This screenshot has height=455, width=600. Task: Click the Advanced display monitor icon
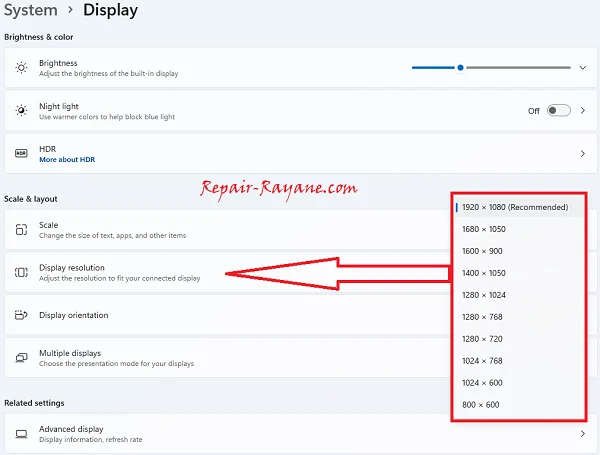click(x=21, y=434)
